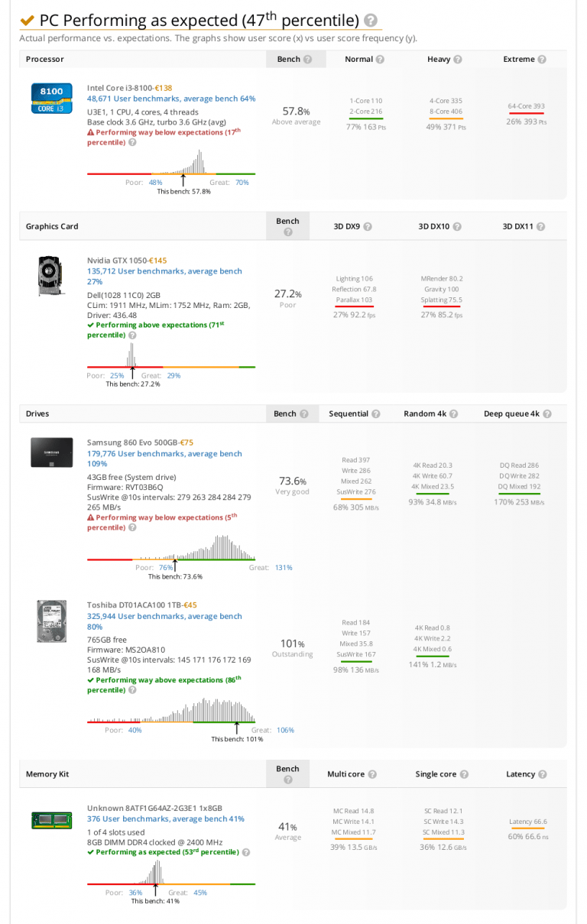The height and width of the screenshot is (924, 587).
Task: Open the help icon next to the title
Action: [x=371, y=20]
